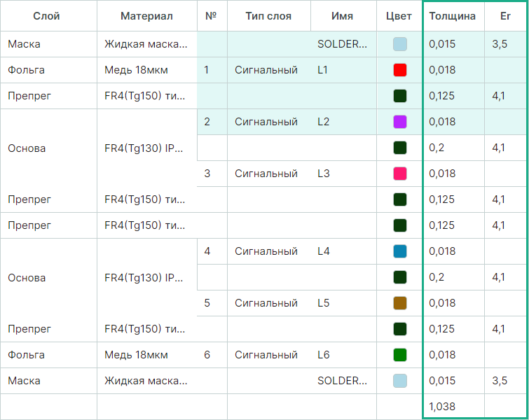Click the layer name cell L6
Screen dimensions: 529x420
(x=323, y=355)
